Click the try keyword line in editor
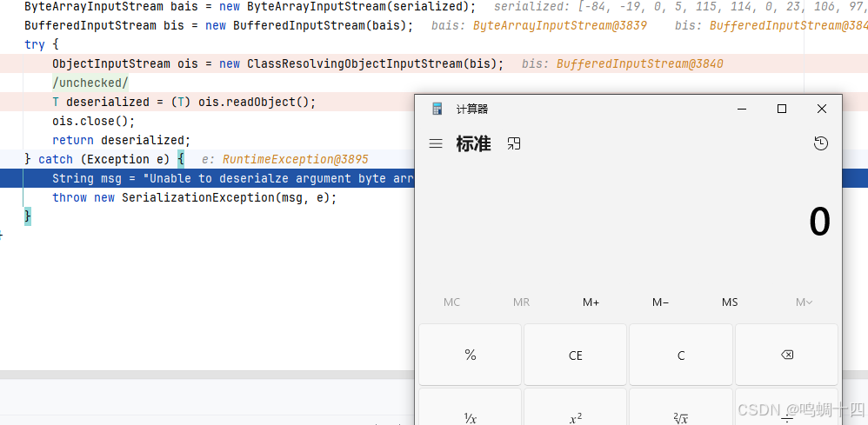868x425 pixels. point(41,45)
